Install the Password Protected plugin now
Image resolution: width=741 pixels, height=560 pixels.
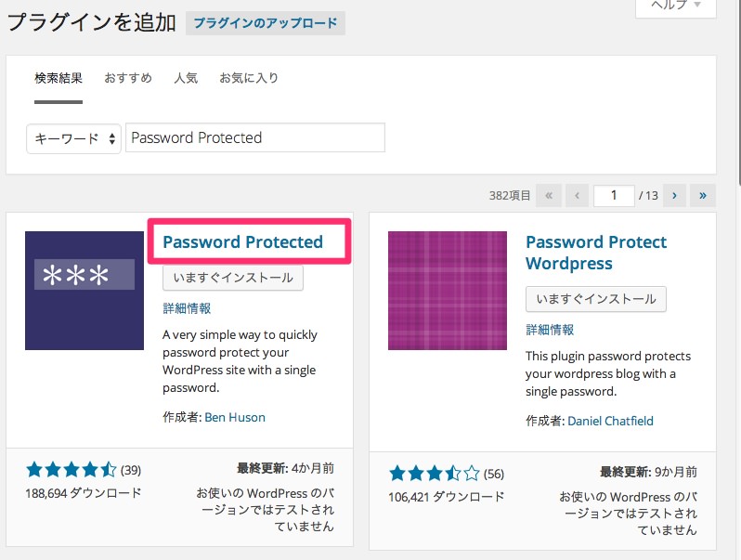tap(233, 278)
